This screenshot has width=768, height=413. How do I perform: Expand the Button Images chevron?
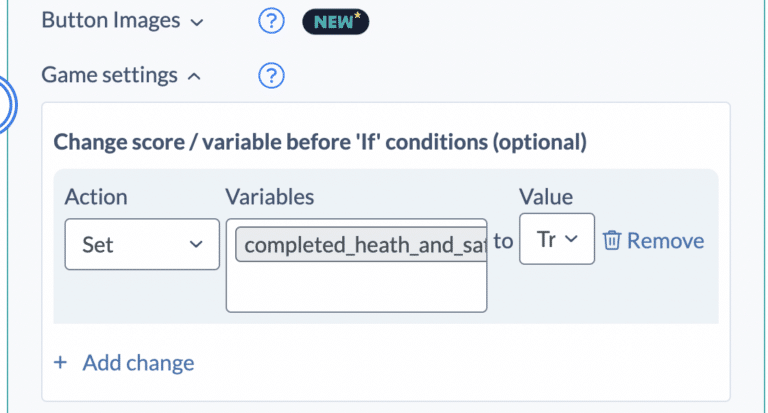[196, 23]
